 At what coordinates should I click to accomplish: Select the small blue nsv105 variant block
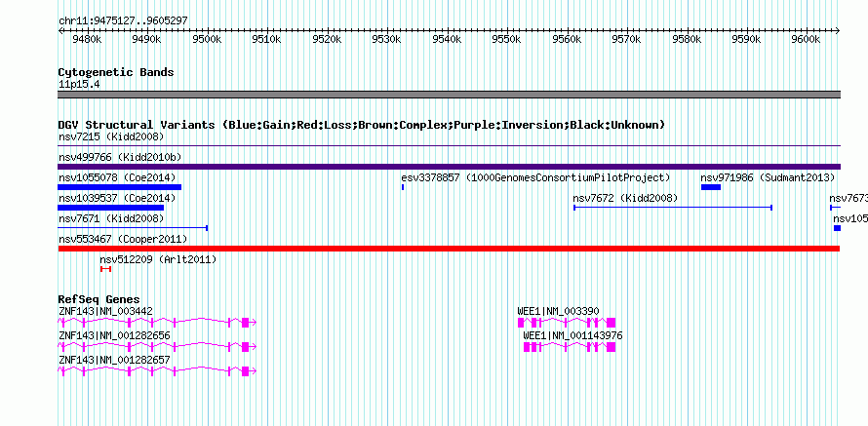[x=837, y=228]
